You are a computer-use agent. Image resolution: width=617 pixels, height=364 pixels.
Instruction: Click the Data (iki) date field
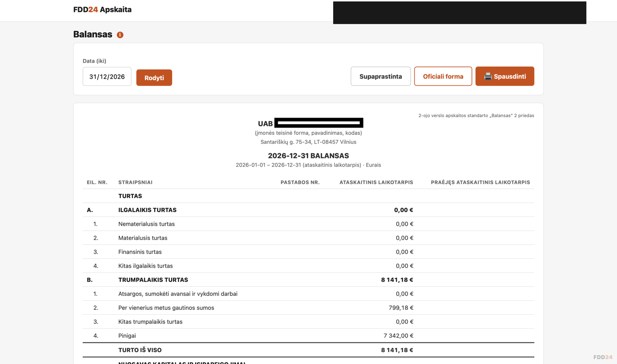tap(107, 77)
